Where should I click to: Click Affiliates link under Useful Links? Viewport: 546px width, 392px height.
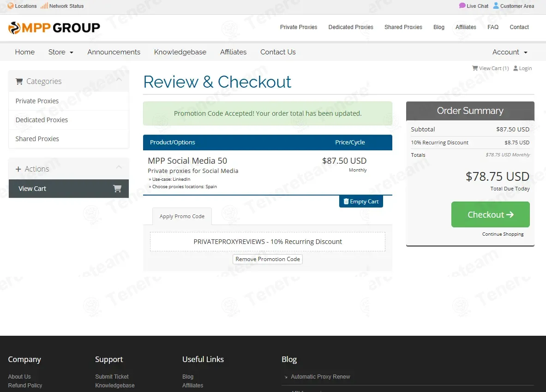point(192,386)
